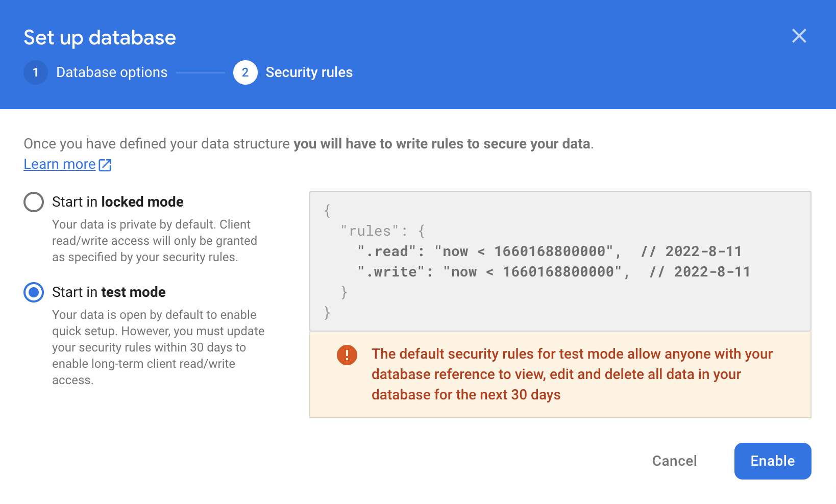The width and height of the screenshot is (836, 504).
Task: Select the Start in locked mode option
Action: tap(33, 202)
